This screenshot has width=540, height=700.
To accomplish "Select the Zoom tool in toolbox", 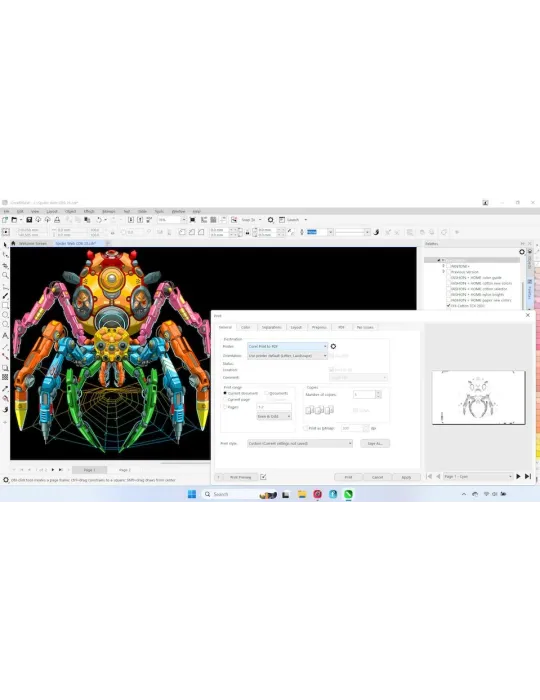I will click(5, 275).
